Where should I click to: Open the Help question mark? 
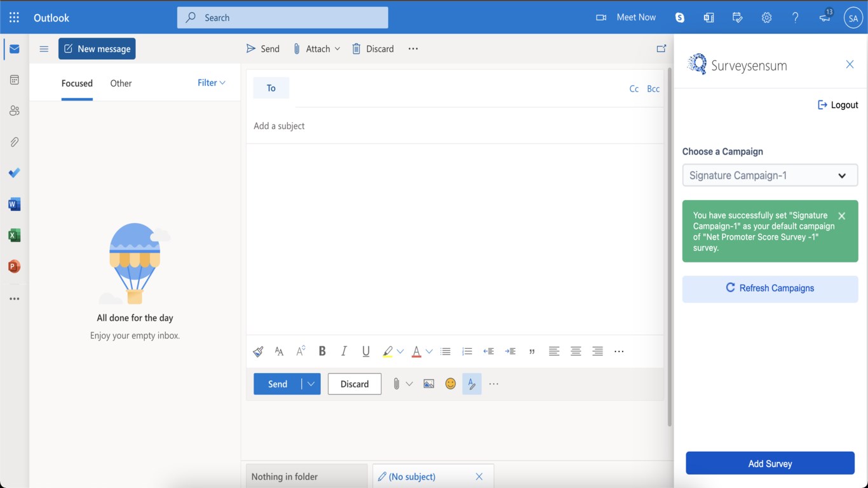(x=795, y=18)
